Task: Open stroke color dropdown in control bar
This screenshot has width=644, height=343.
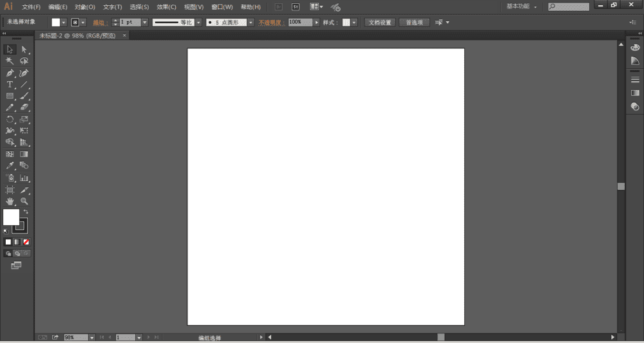Action: (x=83, y=23)
